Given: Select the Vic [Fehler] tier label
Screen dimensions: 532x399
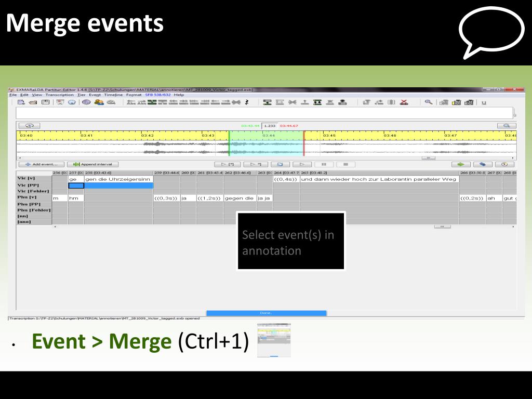Looking at the screenshot, I should pyautogui.click(x=34, y=191).
